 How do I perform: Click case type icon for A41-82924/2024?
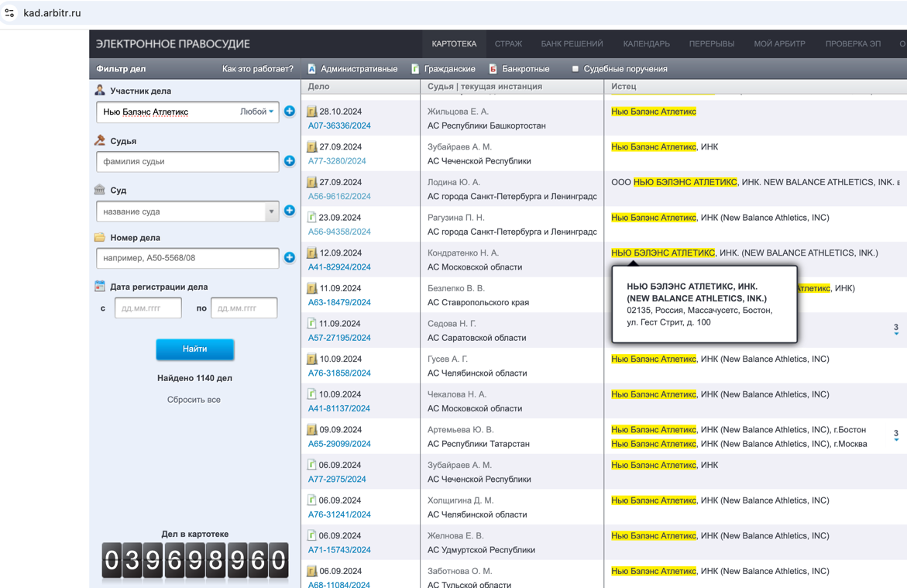pos(312,253)
